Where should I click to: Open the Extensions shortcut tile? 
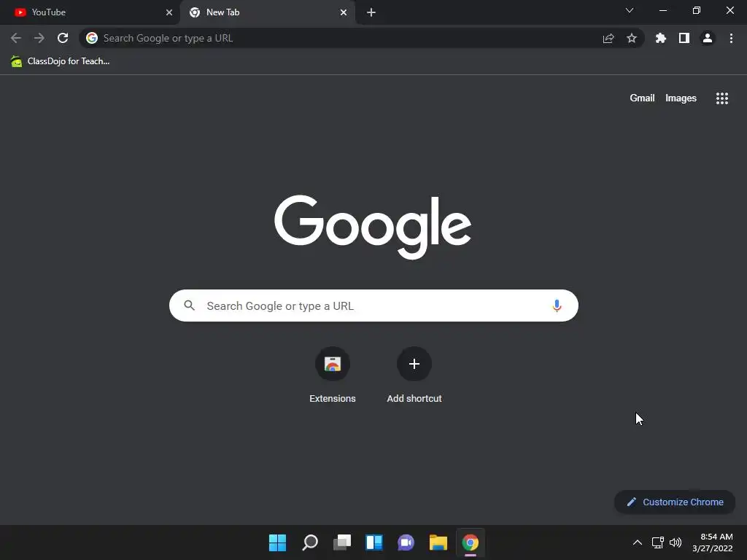click(x=333, y=376)
